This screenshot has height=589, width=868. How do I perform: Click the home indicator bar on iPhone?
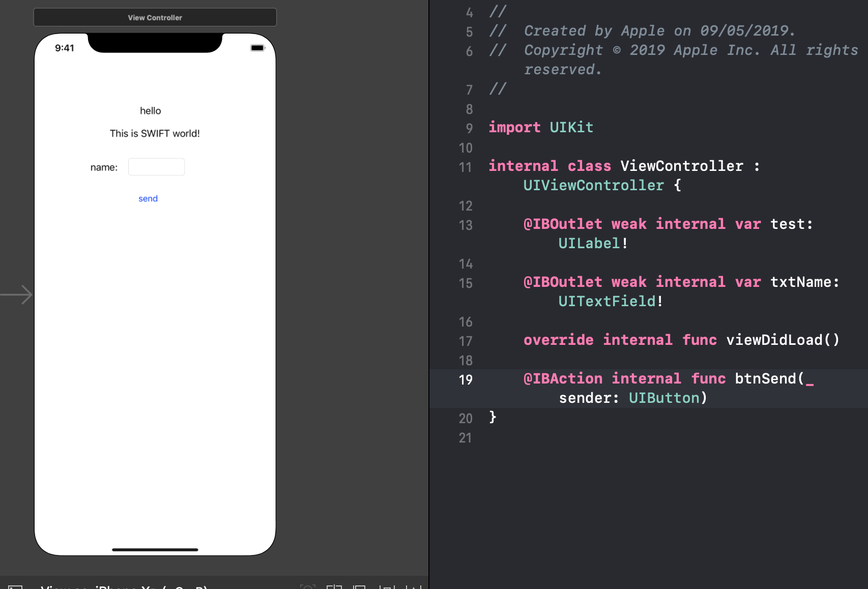[155, 550]
